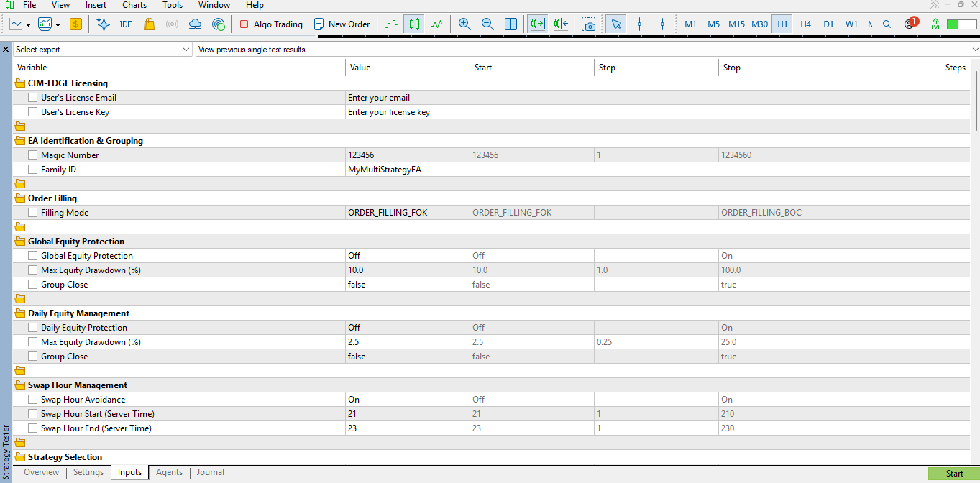Select H4 timeframe
This screenshot has width=980, height=483.
805,24
